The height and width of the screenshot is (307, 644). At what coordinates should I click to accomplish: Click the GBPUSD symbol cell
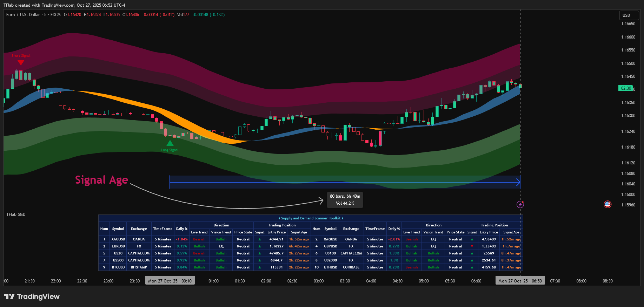(331, 246)
